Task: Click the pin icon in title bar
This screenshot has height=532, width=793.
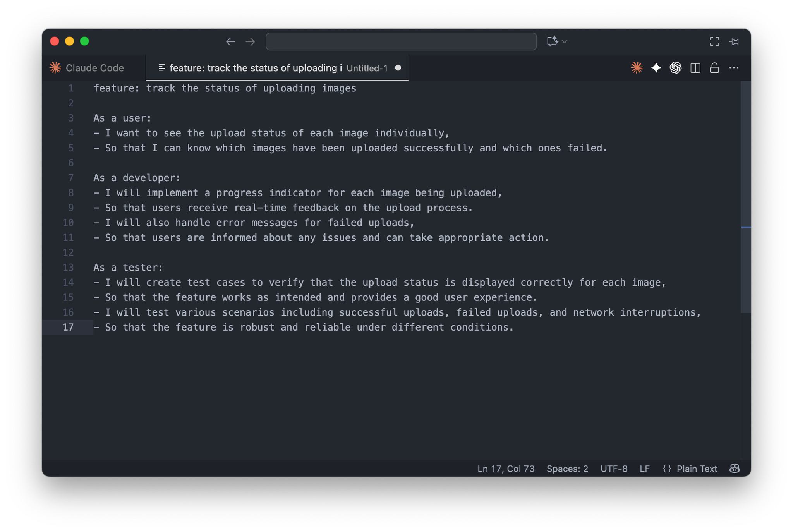Action: pyautogui.click(x=734, y=41)
